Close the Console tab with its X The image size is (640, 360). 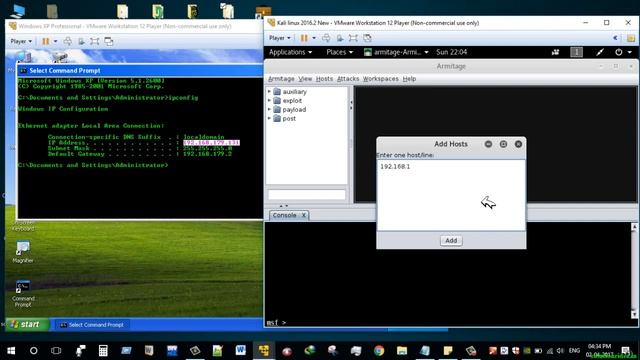pos(304,215)
